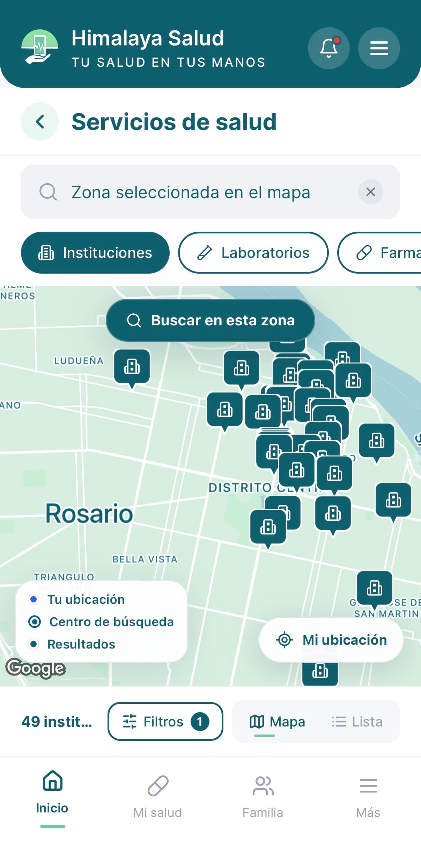This screenshot has width=421, height=868.
Task: Click the search magnifier in search field
Action: (48, 192)
